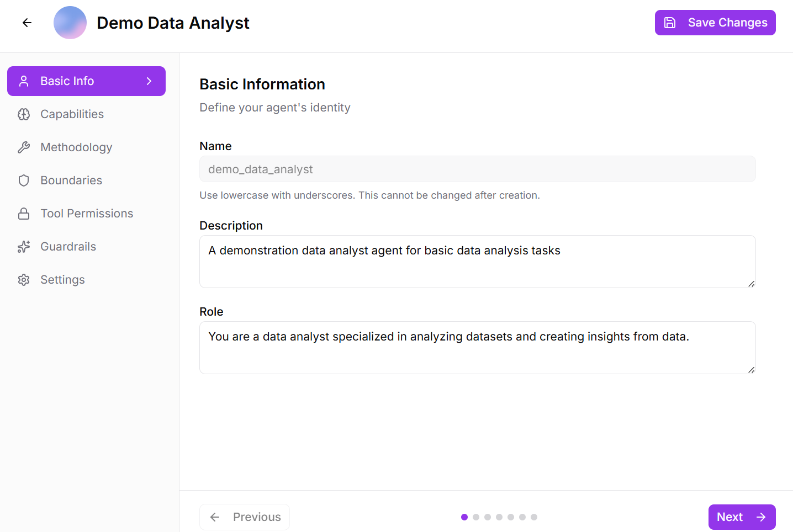The width and height of the screenshot is (793, 532).
Task: Click the back arrow icon in header
Action: (27, 23)
